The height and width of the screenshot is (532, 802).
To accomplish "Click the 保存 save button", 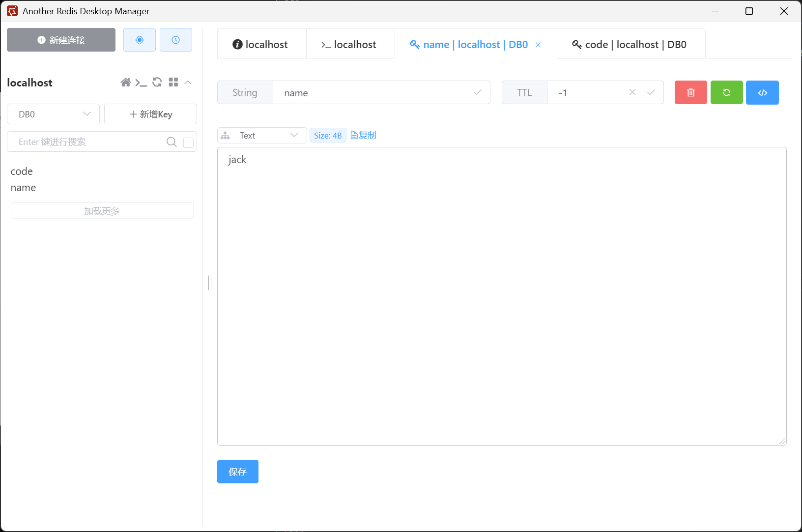I will (x=237, y=472).
